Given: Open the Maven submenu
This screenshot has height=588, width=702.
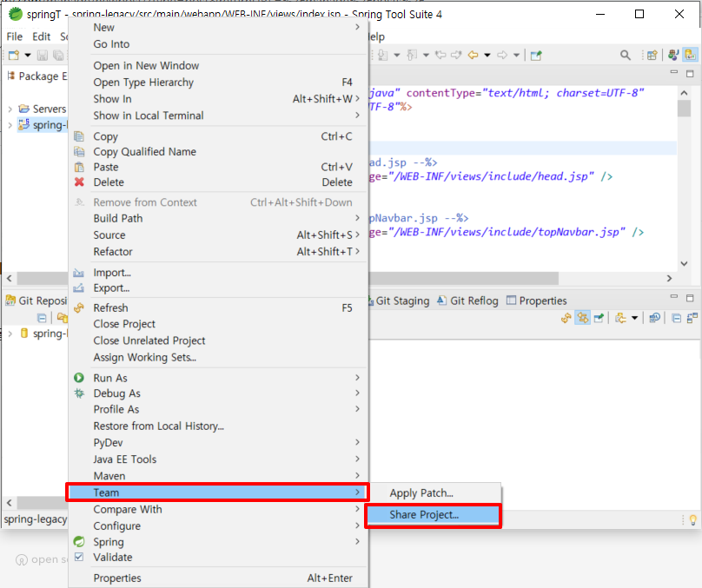Looking at the screenshot, I should click(218, 476).
